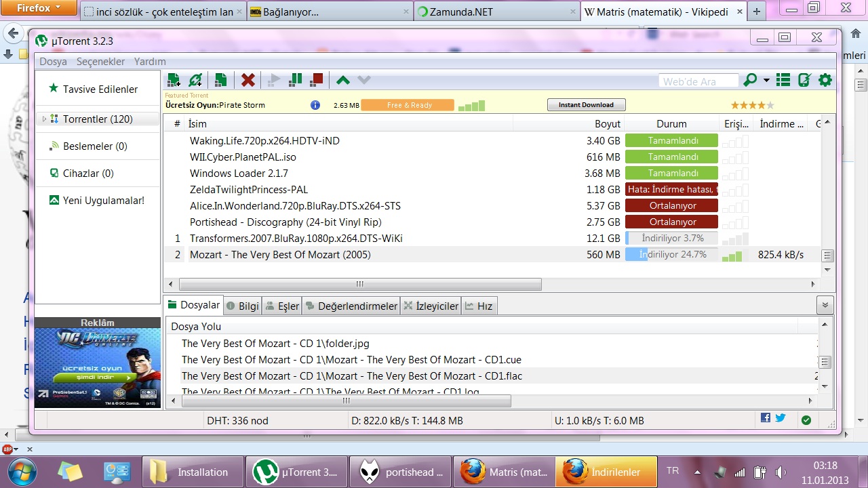Click the torrent list horizontal scrollbar
The image size is (868, 488).
[359, 284]
